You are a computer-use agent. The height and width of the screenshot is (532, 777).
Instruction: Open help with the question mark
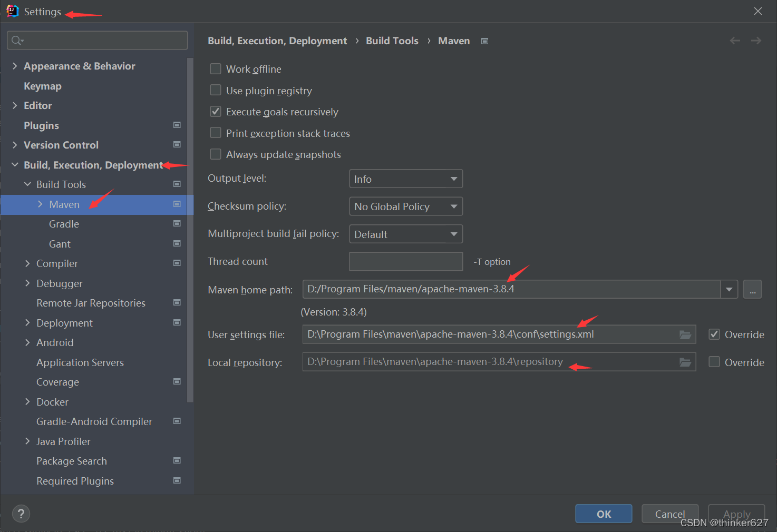(21, 514)
